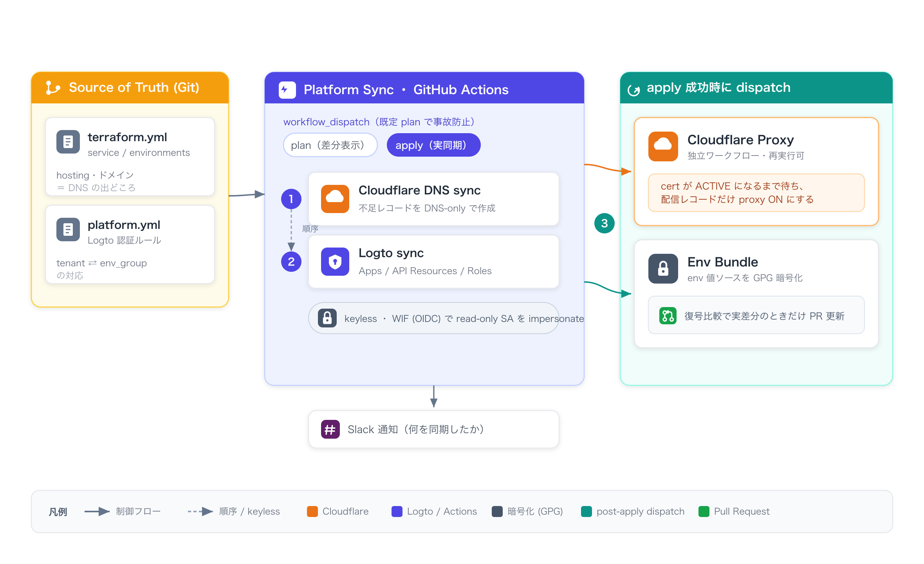Click the 'hosting・ドメイン' text
The height and width of the screenshot is (564, 924).
[x=95, y=175]
